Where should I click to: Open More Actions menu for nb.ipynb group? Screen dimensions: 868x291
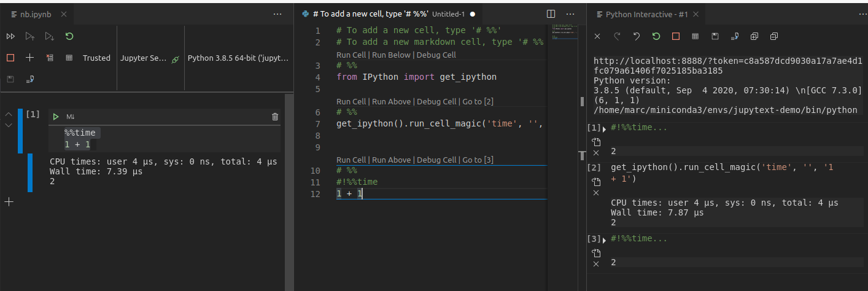click(x=277, y=14)
